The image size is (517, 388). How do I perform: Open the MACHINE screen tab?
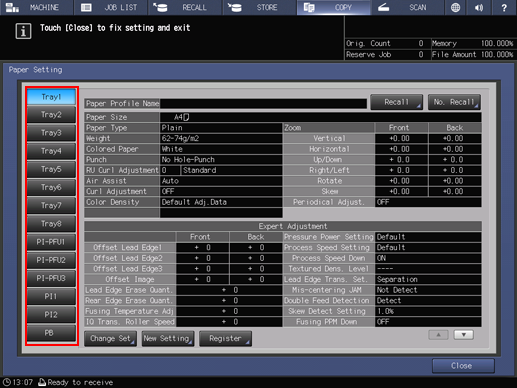pos(36,7)
